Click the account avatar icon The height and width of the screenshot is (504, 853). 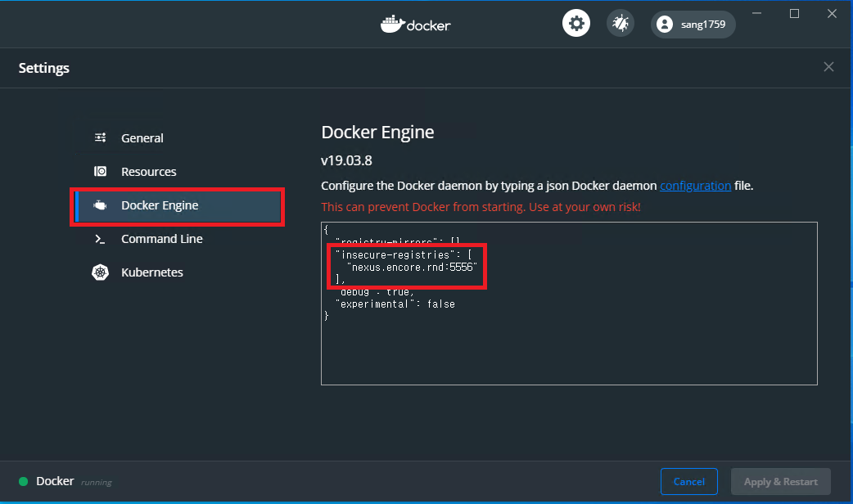[x=664, y=24]
